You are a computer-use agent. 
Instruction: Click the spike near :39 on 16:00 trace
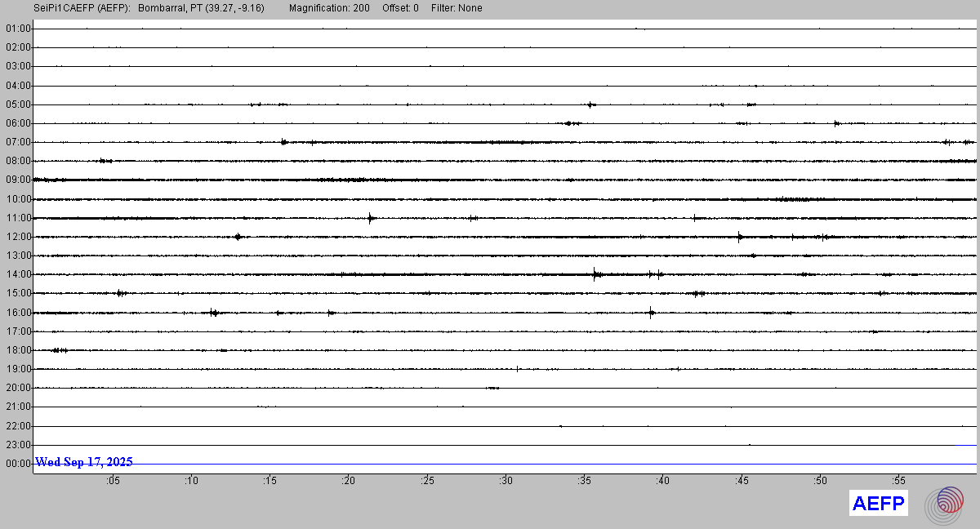[651, 312]
